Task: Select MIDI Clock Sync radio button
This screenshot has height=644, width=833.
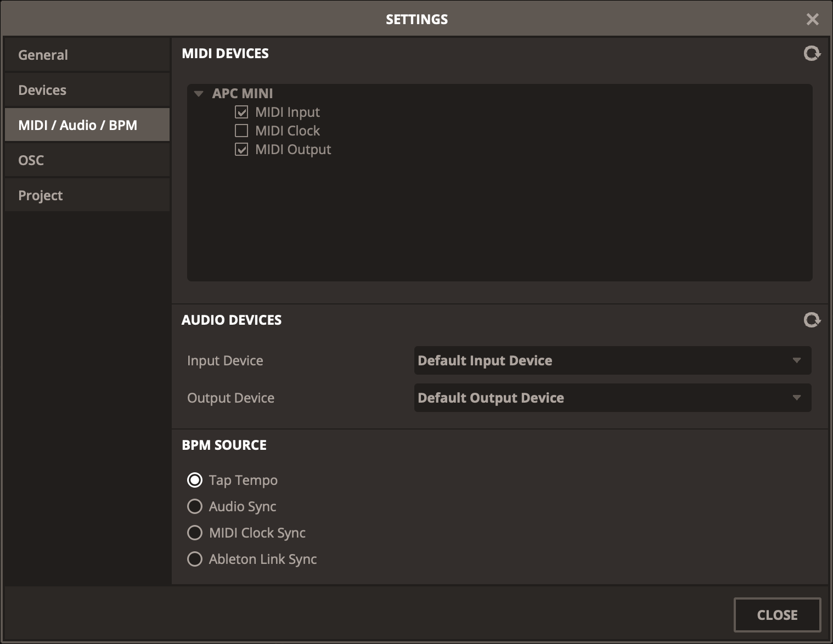Action: pos(195,533)
